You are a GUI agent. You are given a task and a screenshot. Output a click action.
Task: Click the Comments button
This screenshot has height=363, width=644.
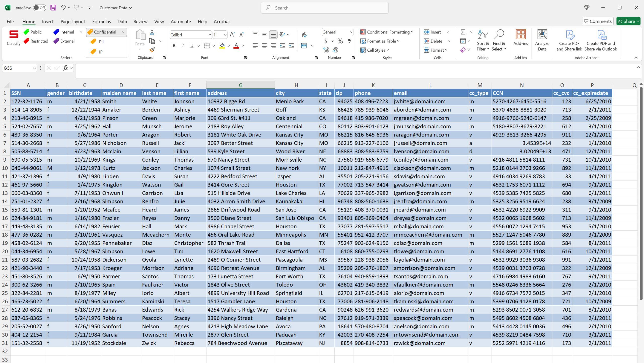coord(598,21)
